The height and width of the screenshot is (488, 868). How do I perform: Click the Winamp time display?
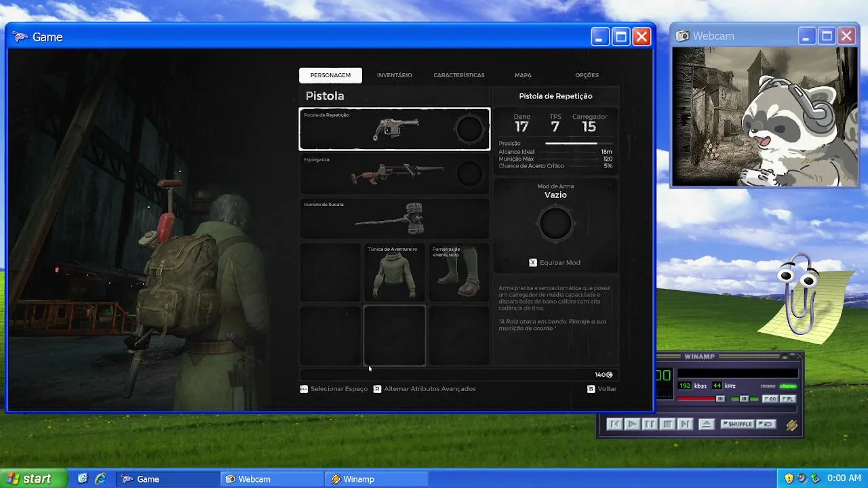pos(663,375)
